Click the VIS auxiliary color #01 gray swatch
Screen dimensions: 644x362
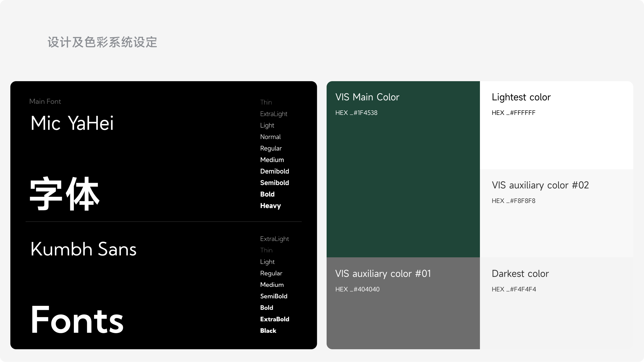pyautogui.click(x=403, y=322)
